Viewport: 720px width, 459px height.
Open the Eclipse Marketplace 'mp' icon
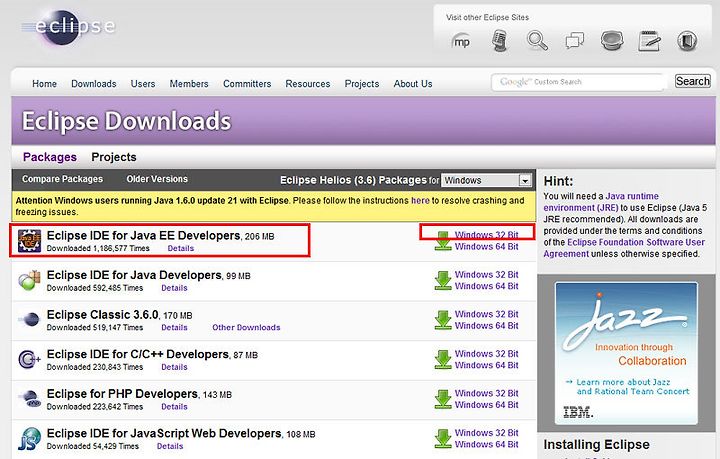tap(461, 42)
